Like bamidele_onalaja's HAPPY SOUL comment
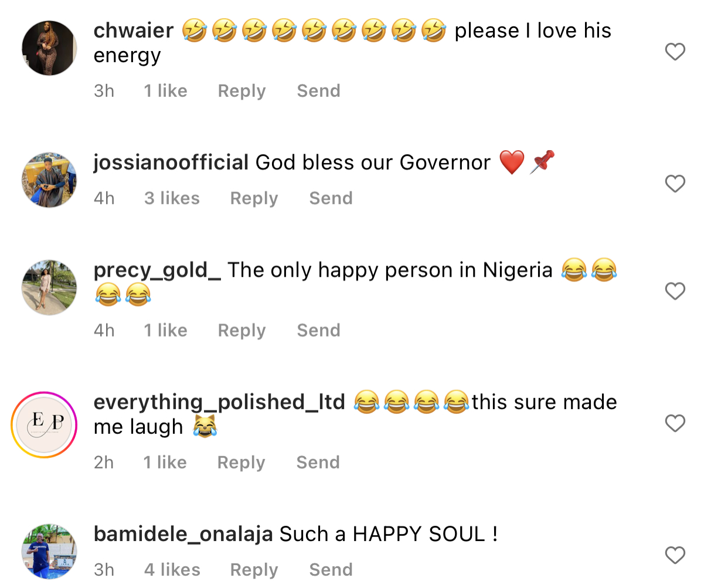The height and width of the screenshot is (588, 728). 675,555
